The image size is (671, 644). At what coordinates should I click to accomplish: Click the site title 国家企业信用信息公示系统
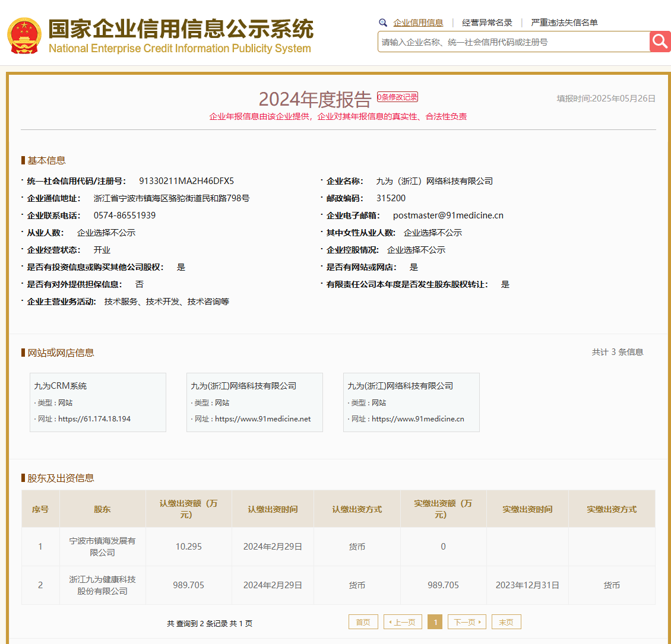point(181,28)
